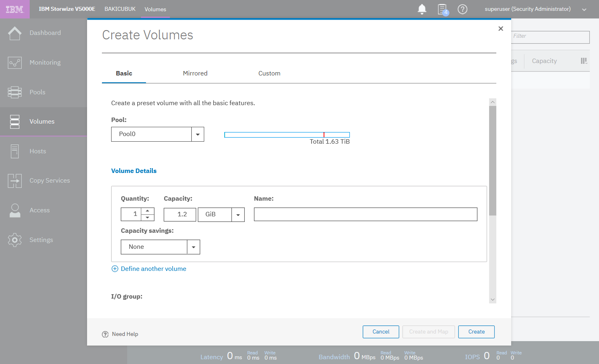Click the Total 1.63 TiB label

pyautogui.click(x=329, y=142)
